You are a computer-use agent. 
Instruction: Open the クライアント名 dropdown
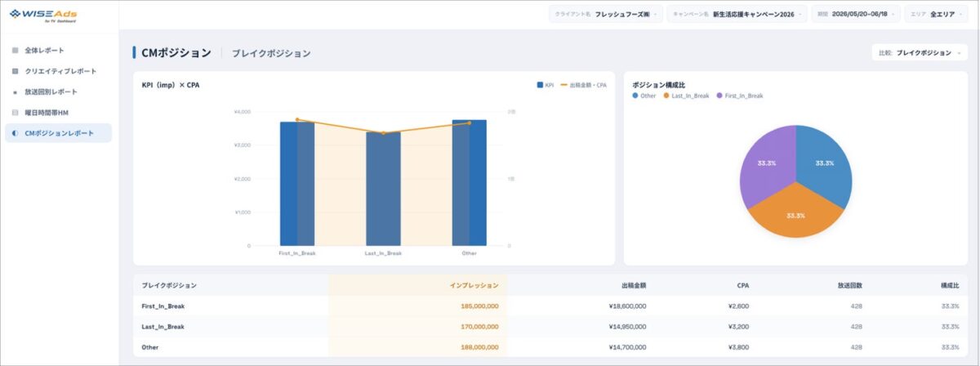click(605, 14)
